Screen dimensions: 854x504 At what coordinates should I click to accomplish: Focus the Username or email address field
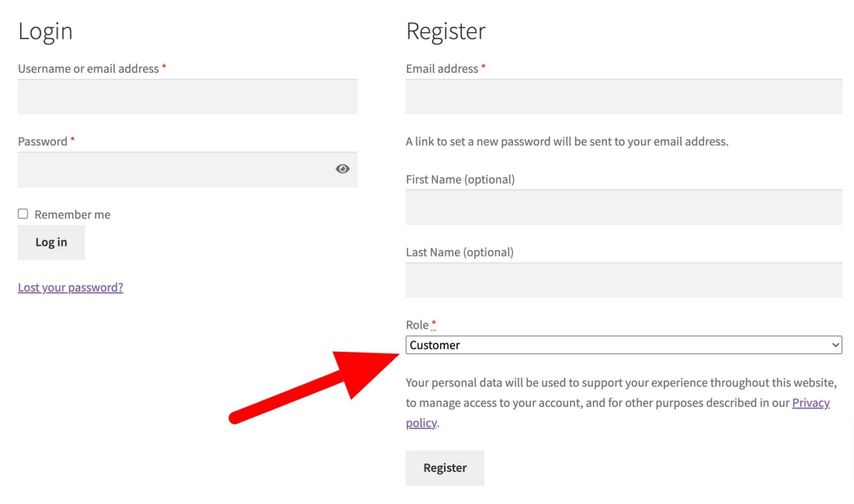point(188,96)
